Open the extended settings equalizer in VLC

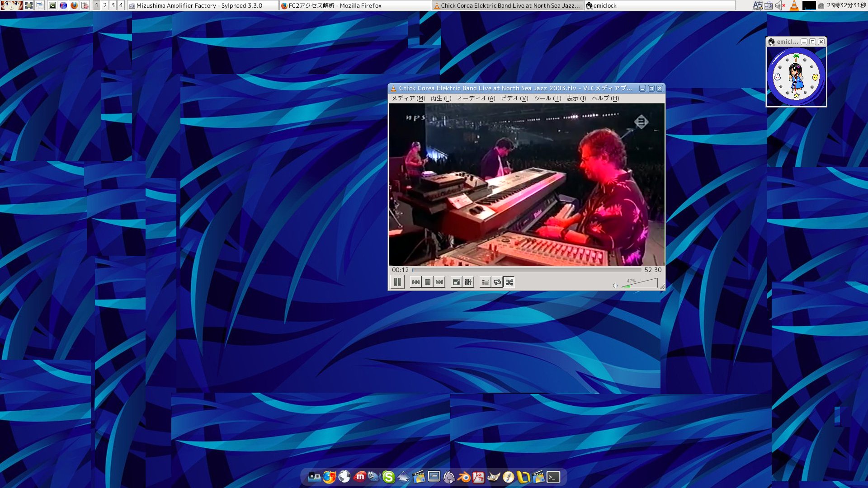468,282
